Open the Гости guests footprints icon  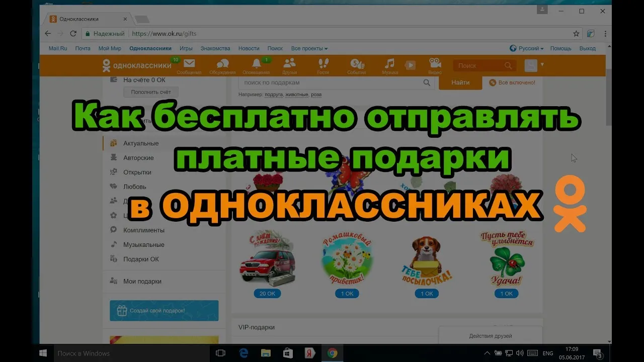pyautogui.click(x=323, y=65)
